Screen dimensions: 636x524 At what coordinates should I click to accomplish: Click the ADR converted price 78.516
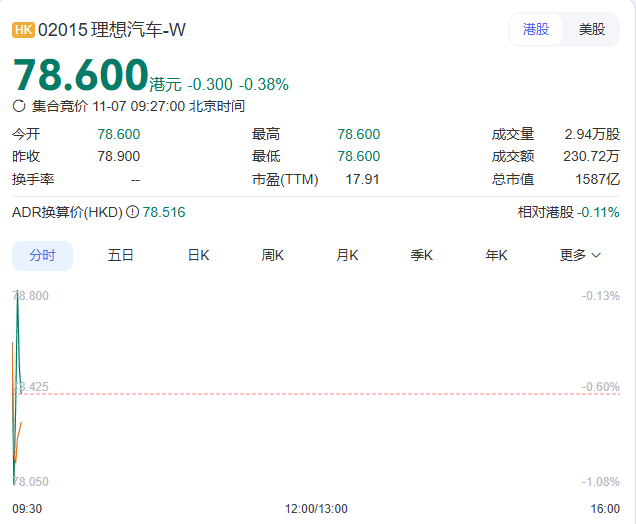click(164, 212)
